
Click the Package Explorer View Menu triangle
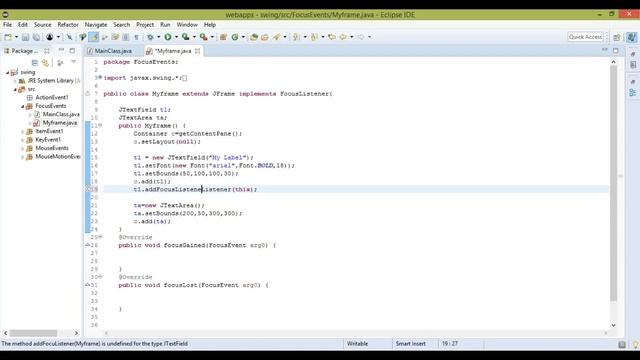[73, 62]
